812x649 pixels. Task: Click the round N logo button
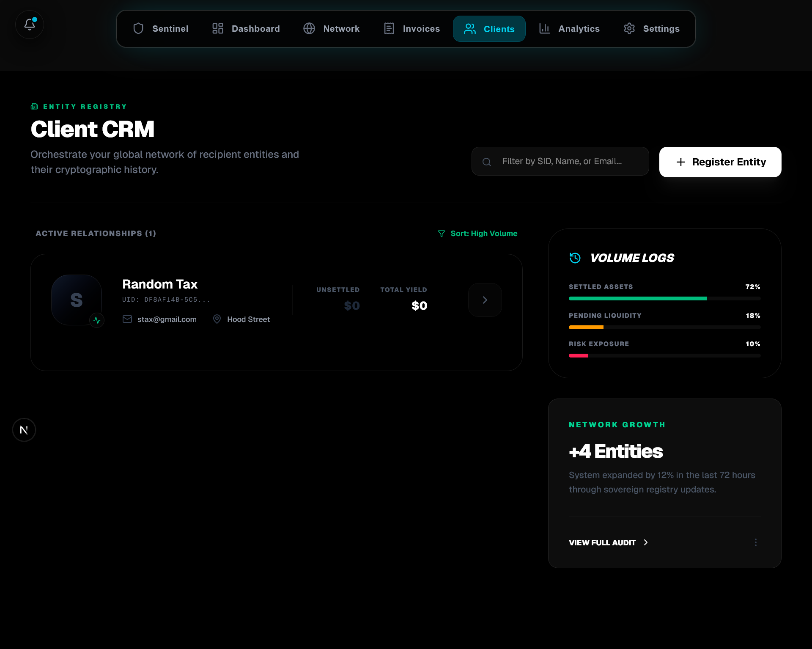click(24, 430)
